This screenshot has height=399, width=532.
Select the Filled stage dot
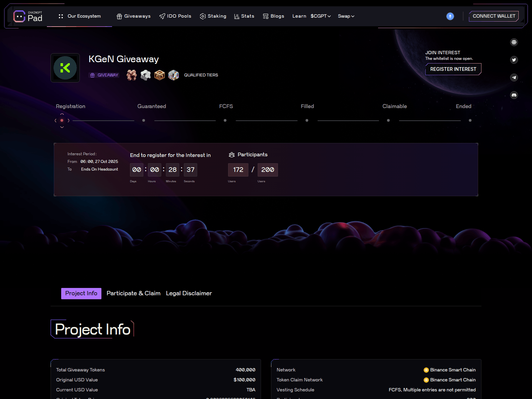tap(307, 120)
